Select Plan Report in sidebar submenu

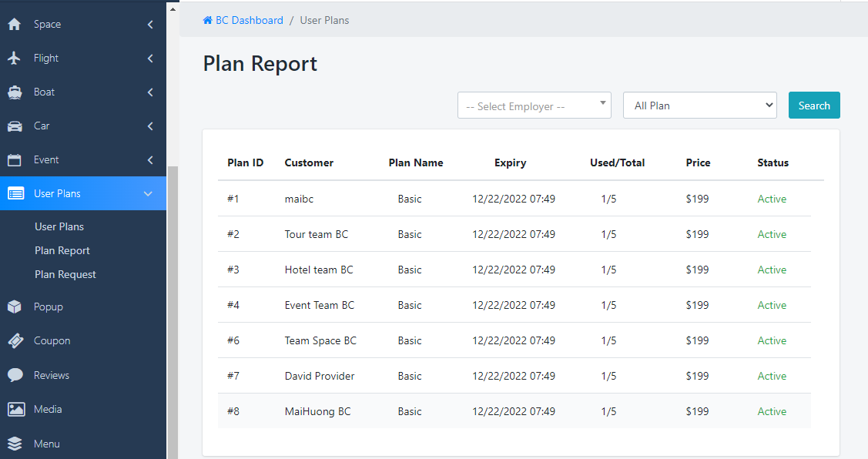point(62,251)
